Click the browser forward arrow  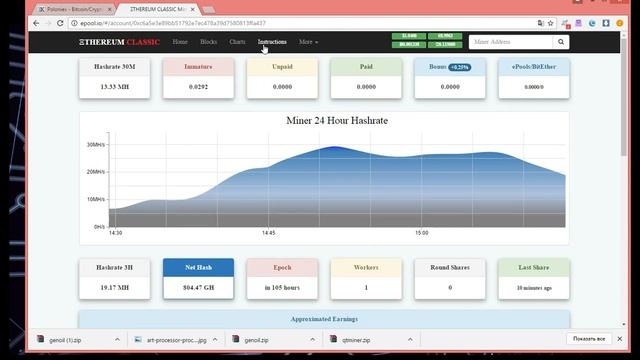[48, 23]
